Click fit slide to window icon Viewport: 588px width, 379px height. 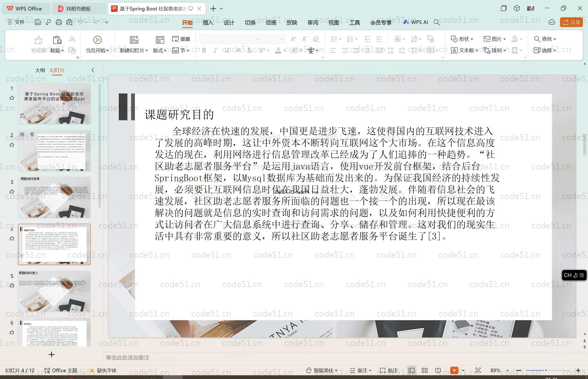[478, 370]
